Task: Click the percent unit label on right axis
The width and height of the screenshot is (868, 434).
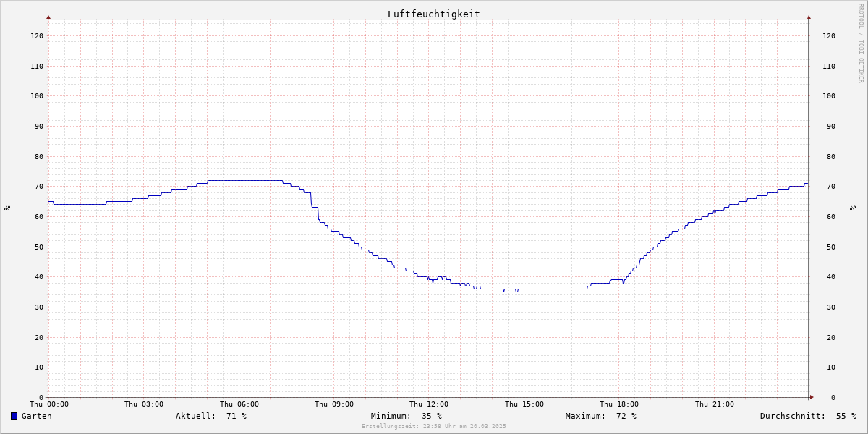Action: point(852,208)
